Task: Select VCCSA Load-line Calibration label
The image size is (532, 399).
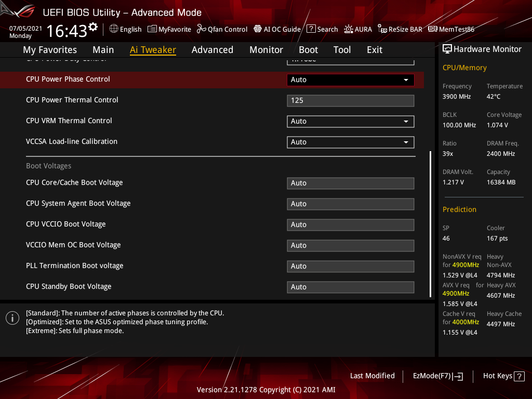Action: (72, 141)
